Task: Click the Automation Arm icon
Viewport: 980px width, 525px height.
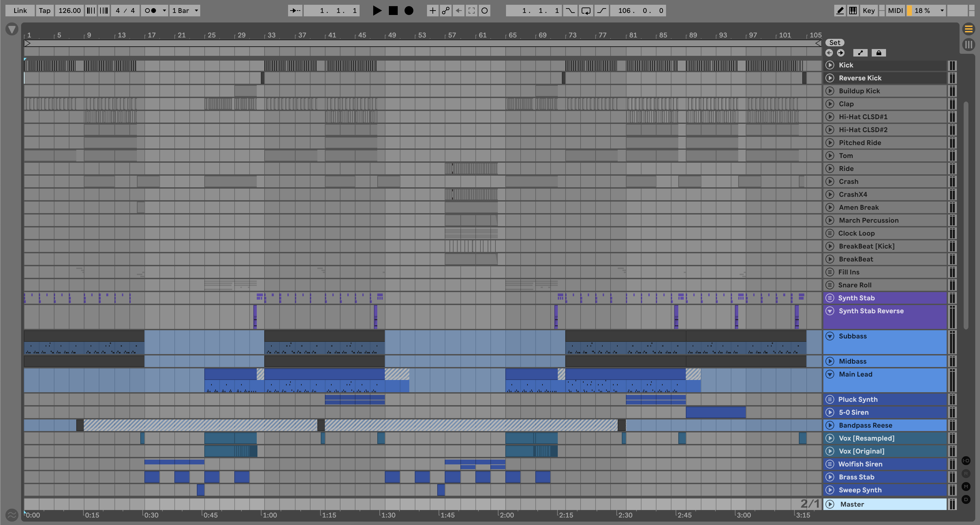Action: (x=445, y=11)
